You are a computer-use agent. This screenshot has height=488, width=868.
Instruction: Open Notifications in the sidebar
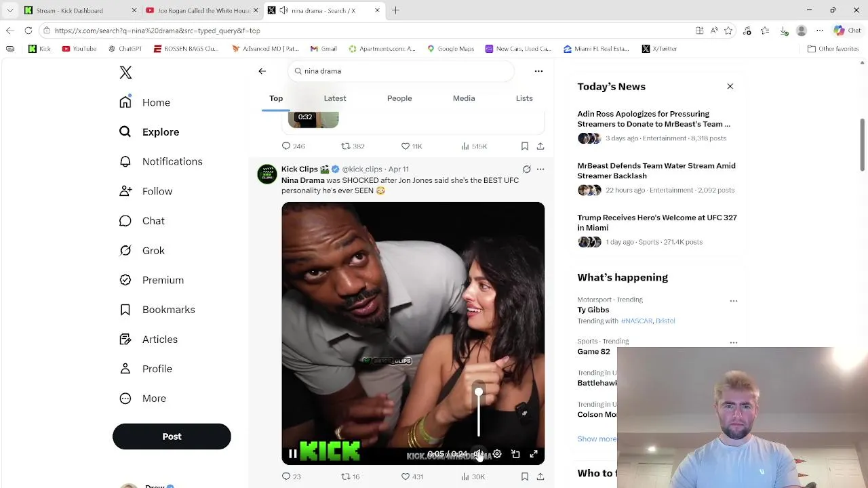click(161, 161)
